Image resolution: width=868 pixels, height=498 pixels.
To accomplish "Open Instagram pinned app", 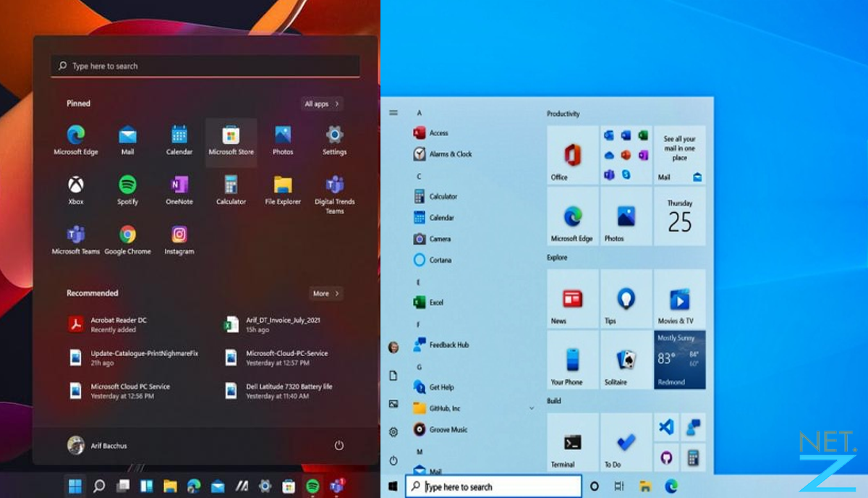I will coord(179,240).
